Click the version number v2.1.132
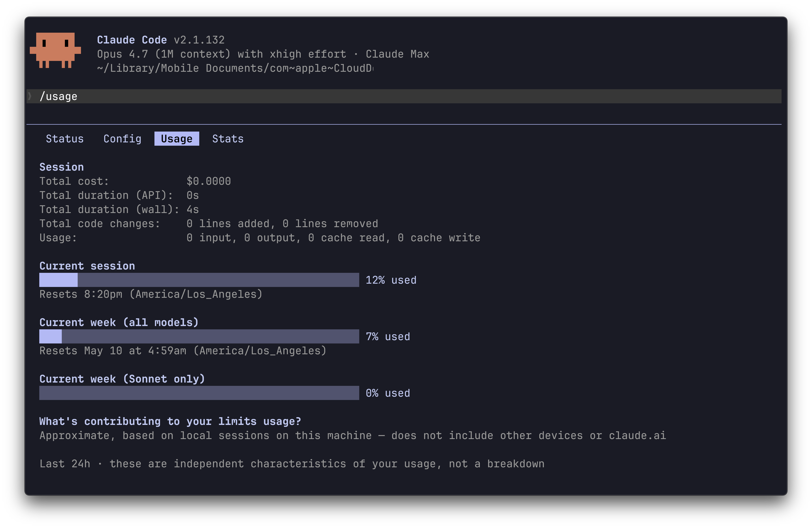The height and width of the screenshot is (528, 812). (199, 40)
